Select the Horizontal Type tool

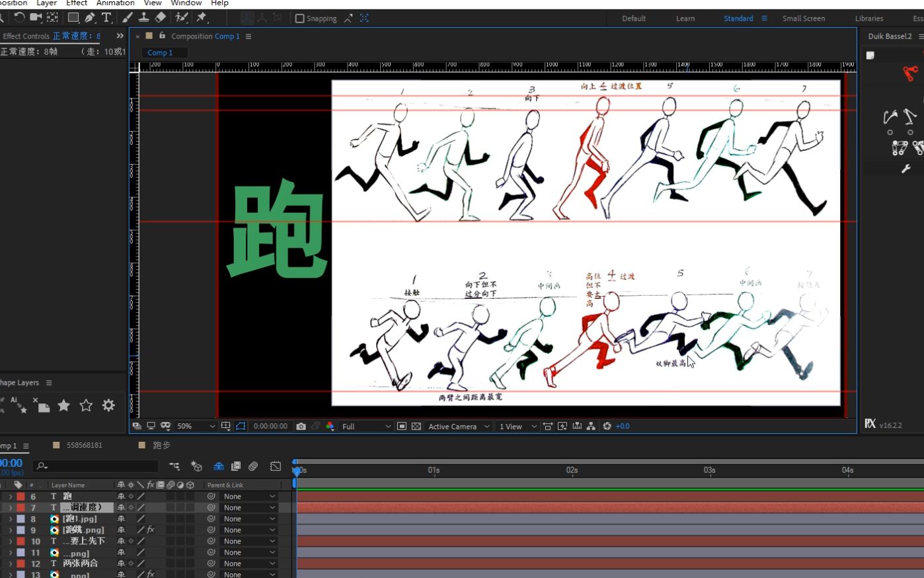(x=106, y=18)
